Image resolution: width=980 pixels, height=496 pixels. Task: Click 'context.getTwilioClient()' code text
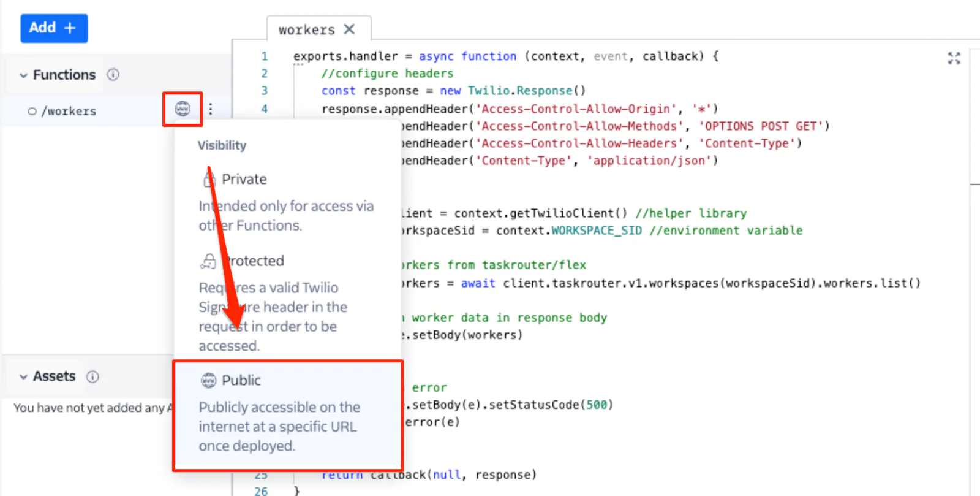click(x=541, y=213)
